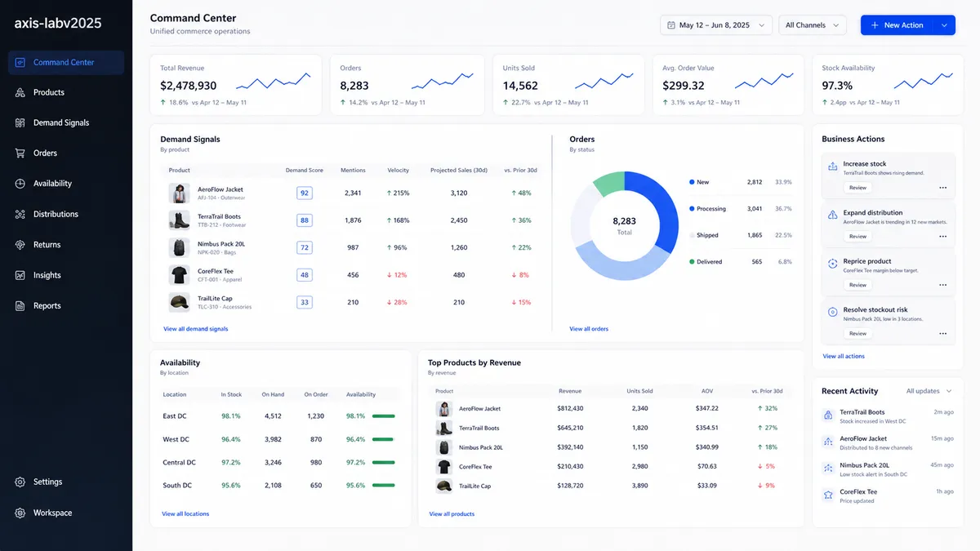Click the CoreFlex Tee recent activity icon
Screen dimensions: 980x551
pyautogui.click(x=828, y=495)
